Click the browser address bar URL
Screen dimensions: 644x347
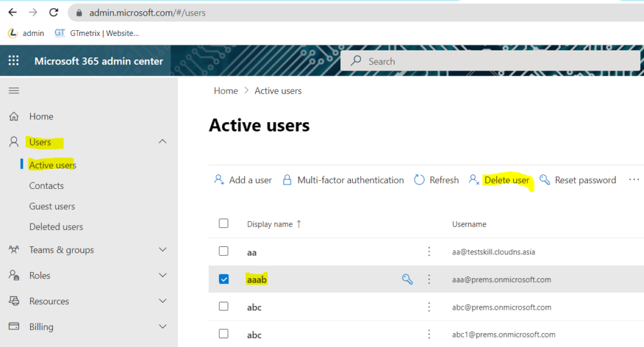(x=147, y=13)
